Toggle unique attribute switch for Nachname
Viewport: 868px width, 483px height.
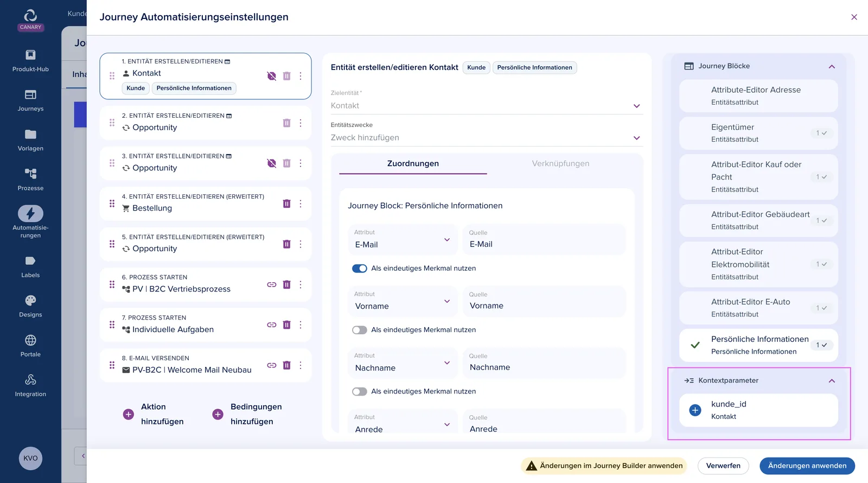[359, 391]
